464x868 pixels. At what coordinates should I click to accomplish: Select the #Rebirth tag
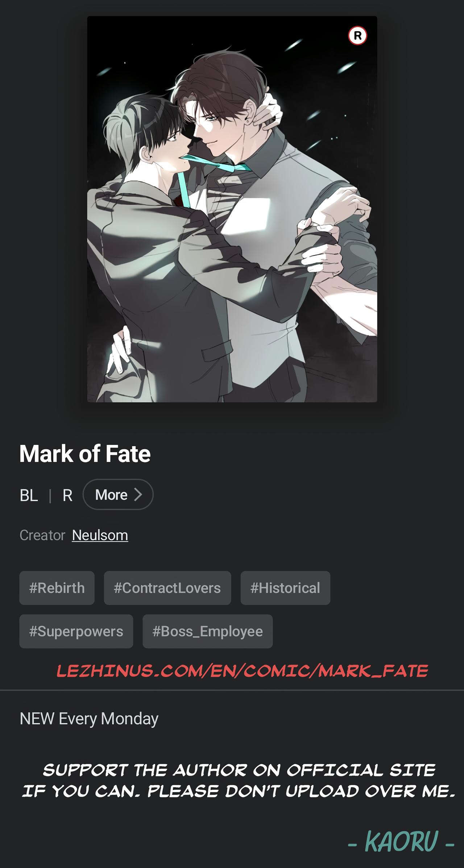click(57, 588)
